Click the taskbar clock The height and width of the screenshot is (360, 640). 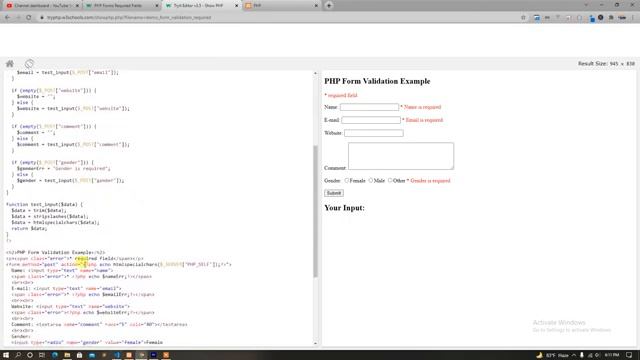612,355
